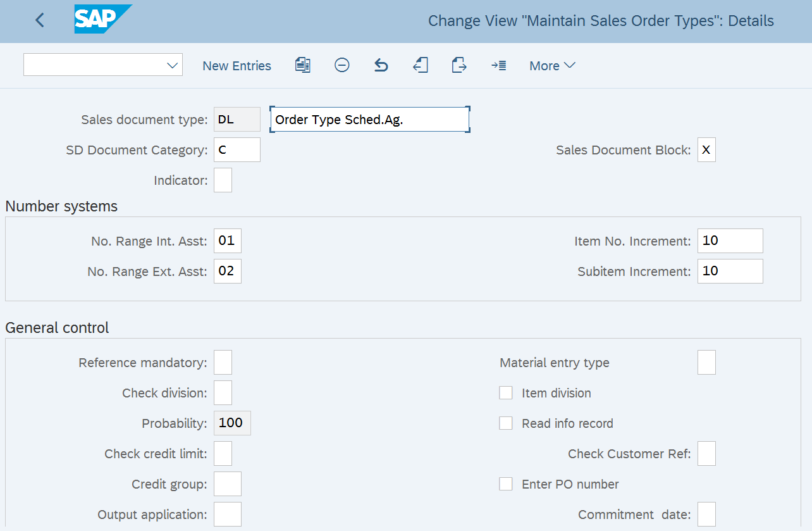Click the Indicator field
This screenshot has width=812, height=531.
click(x=223, y=180)
